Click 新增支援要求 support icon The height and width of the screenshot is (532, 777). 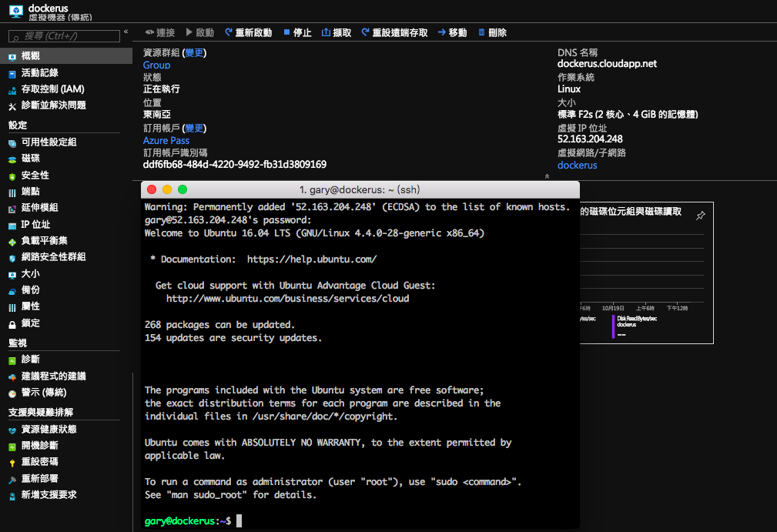(x=12, y=496)
